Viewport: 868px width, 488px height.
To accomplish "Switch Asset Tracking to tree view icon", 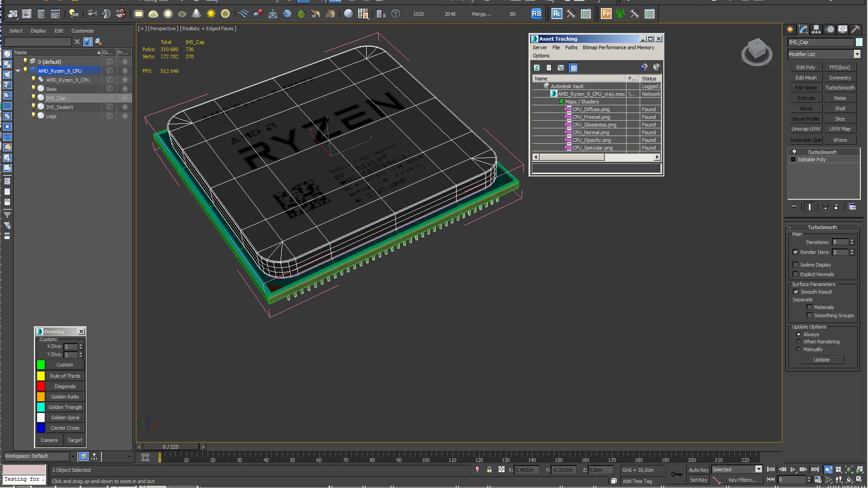I will click(x=561, y=68).
